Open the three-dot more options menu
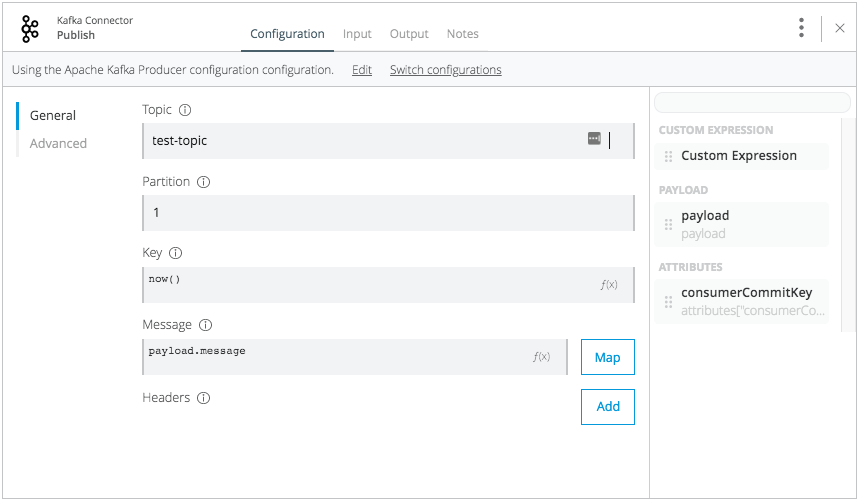The height and width of the screenshot is (500, 858). coord(801,28)
